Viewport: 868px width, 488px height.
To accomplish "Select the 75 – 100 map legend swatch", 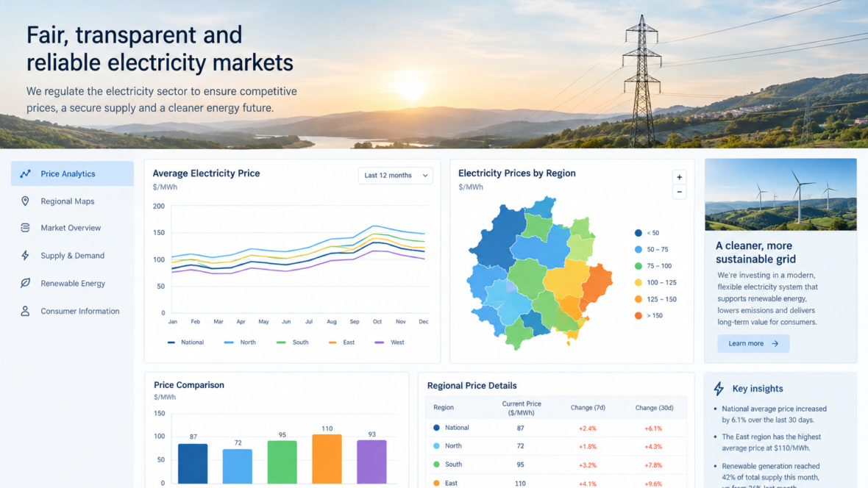I will click(x=638, y=266).
